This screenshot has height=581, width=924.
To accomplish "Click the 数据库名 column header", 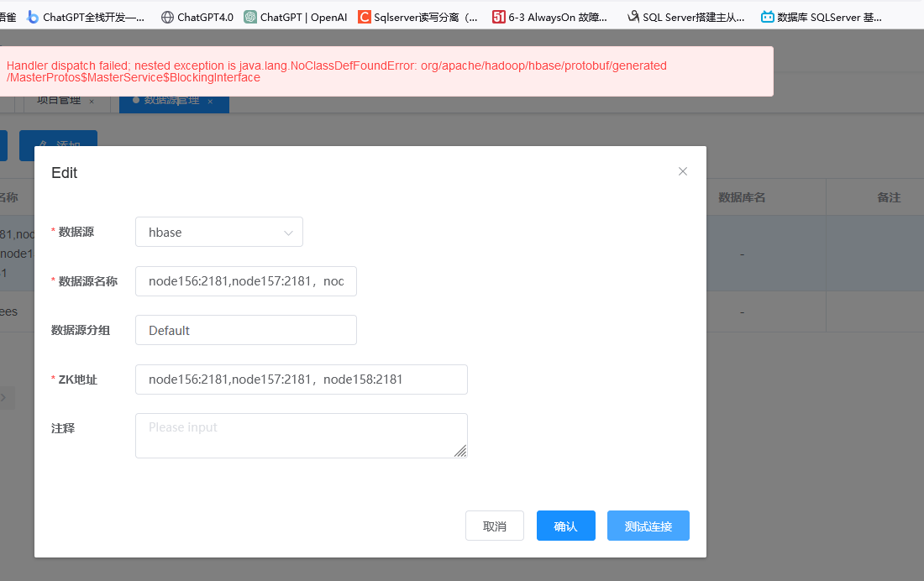I will click(x=742, y=197).
